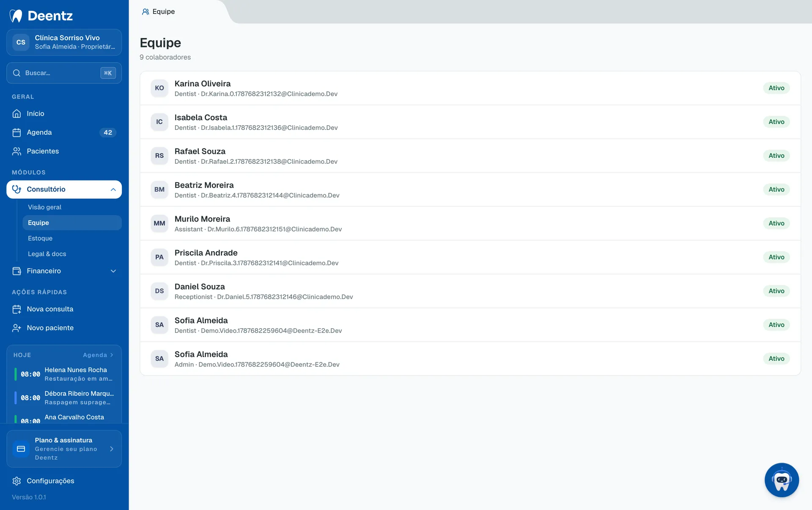This screenshot has width=812, height=510.
Task: Open the Estoque submenu item
Action: coord(40,239)
